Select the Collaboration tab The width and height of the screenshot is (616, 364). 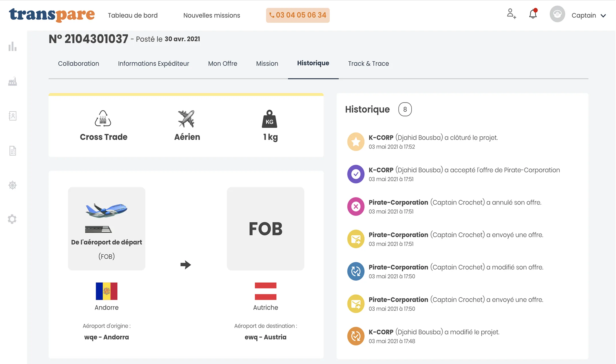(79, 63)
